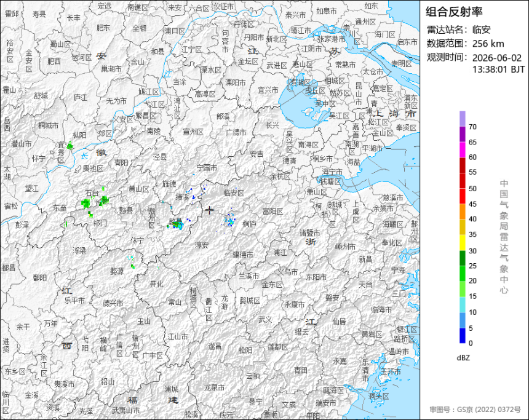
Task: Click the green radar echo near 宜秀区
Action: [x=70, y=146]
